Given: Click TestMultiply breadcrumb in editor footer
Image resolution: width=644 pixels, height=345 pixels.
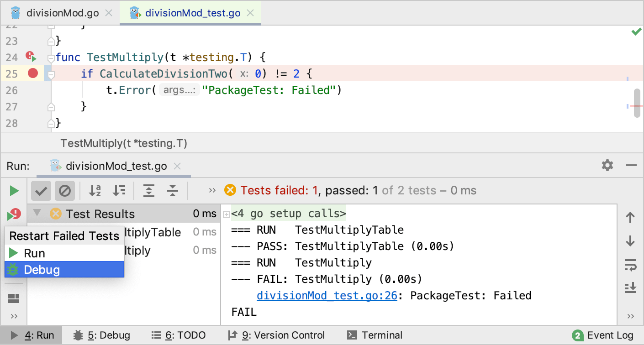Looking at the screenshot, I should pyautogui.click(x=124, y=143).
